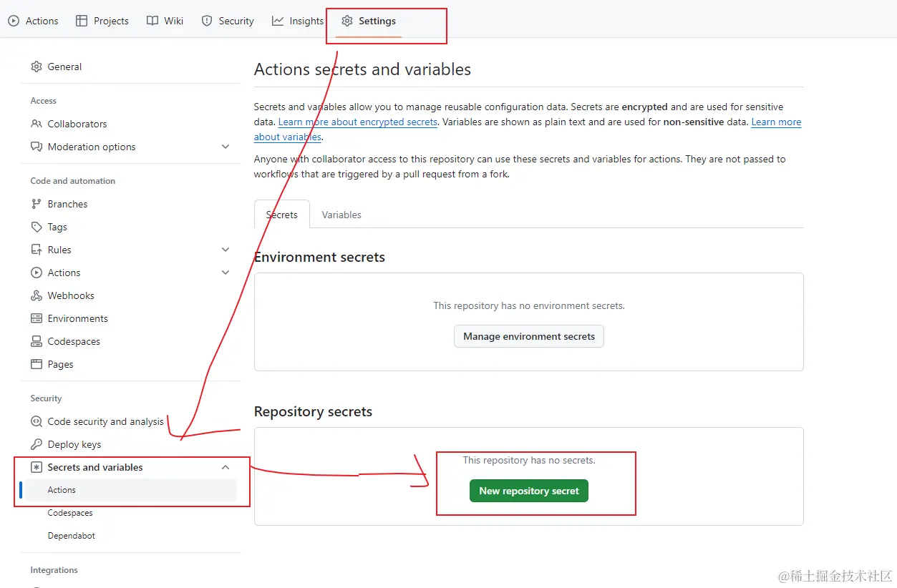This screenshot has height=588, width=897.
Task: Click the Webhooks icon
Action: (37, 295)
